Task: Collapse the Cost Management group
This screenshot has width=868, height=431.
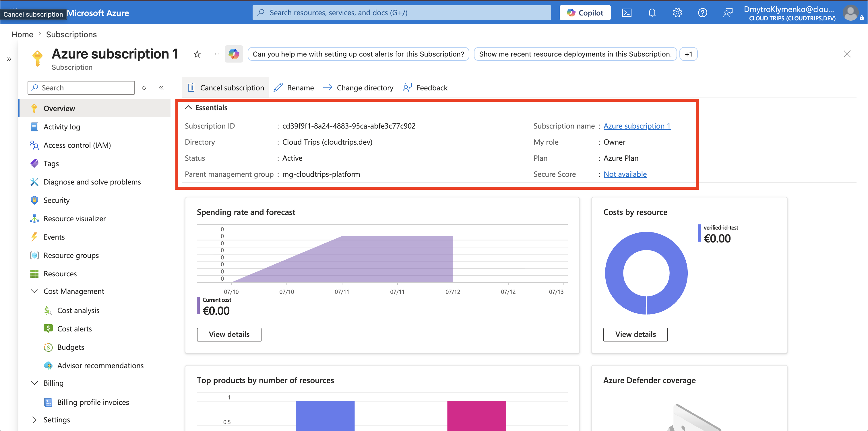Action: (34, 291)
